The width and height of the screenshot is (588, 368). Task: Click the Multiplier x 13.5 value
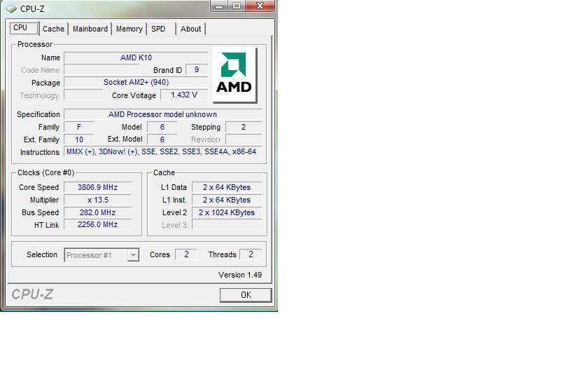coord(97,200)
